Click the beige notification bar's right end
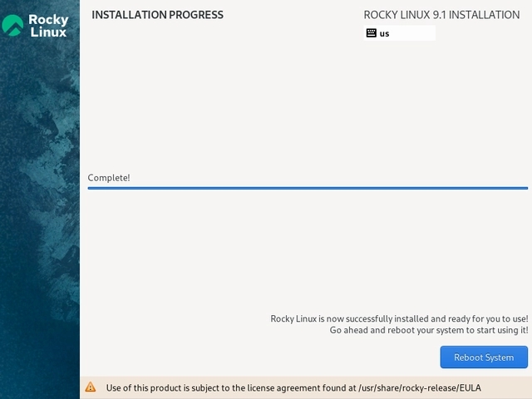 (511, 387)
